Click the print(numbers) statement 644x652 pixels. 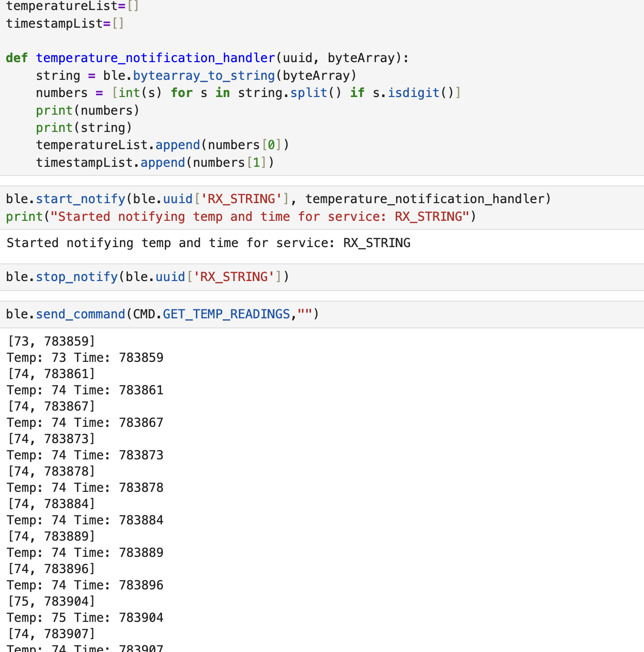pos(87,110)
